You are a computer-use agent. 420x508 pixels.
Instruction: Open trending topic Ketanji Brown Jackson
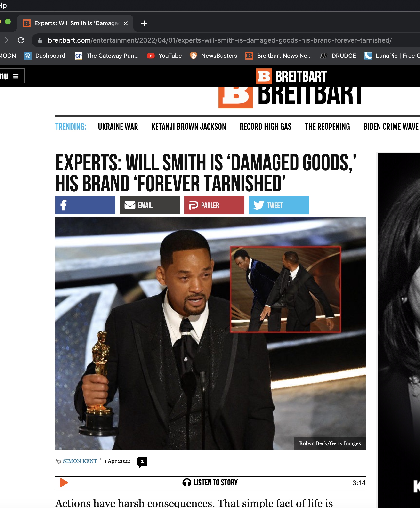coord(189,127)
